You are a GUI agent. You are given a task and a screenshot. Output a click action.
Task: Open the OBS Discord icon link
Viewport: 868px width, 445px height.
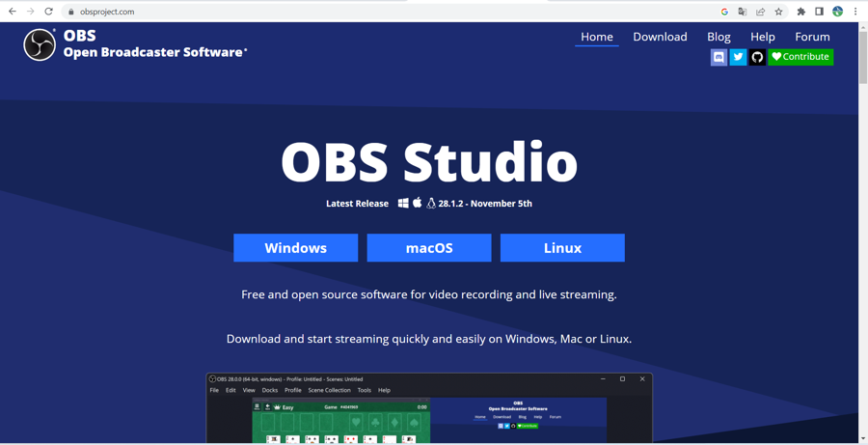pos(719,57)
